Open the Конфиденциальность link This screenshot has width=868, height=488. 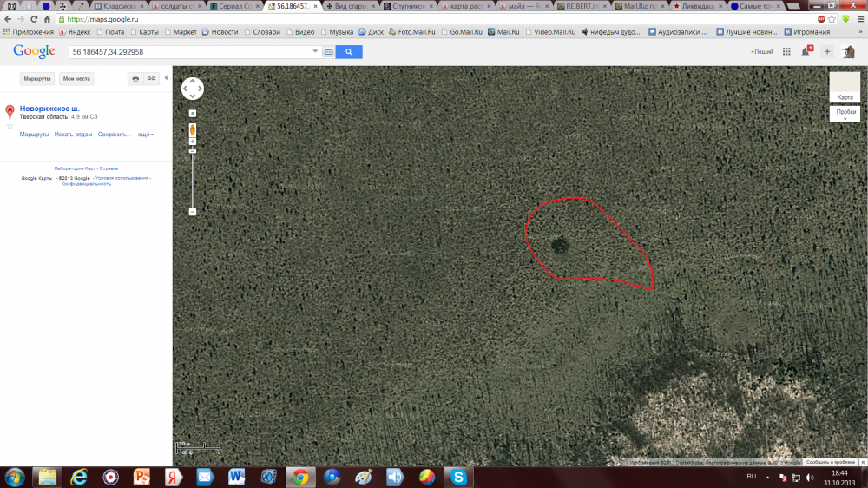(x=86, y=184)
